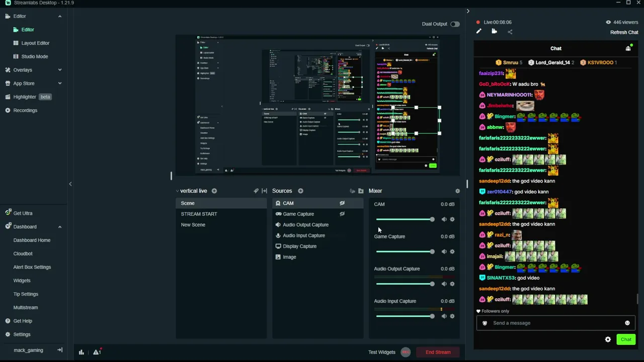Screen dimensions: 644x362
Task: Open Tip Settings in the sidebar
Action: click(26, 294)
